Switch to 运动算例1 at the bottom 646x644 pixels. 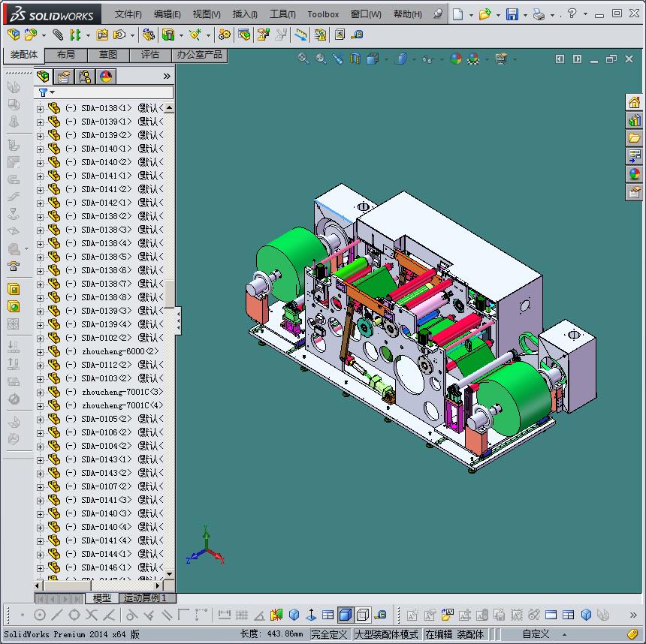149,599
